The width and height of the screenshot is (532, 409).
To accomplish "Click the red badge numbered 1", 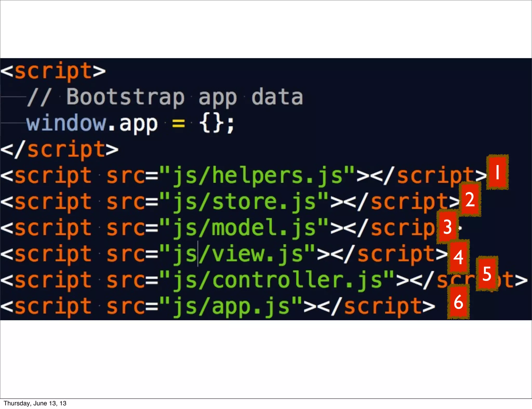I will click(x=497, y=172).
